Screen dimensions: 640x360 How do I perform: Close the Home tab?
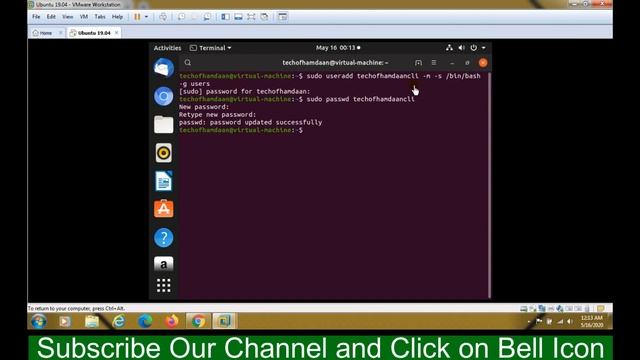pos(60,33)
